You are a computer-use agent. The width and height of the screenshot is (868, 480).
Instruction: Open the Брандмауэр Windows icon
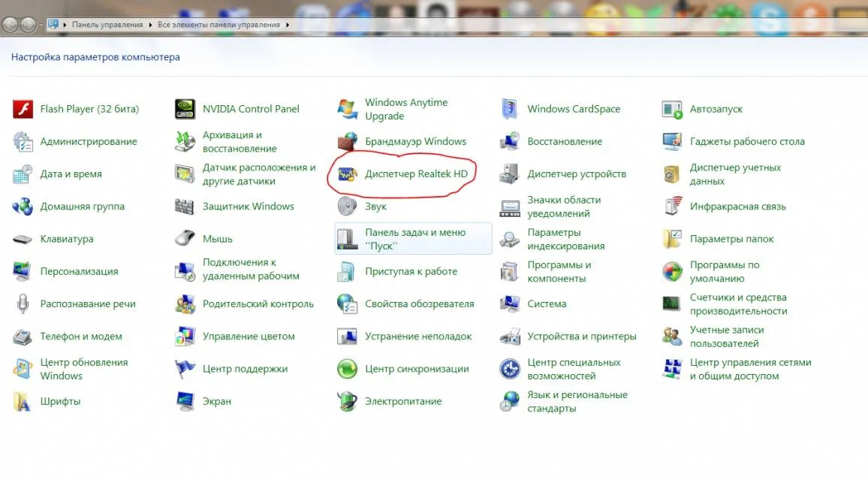[x=348, y=142]
